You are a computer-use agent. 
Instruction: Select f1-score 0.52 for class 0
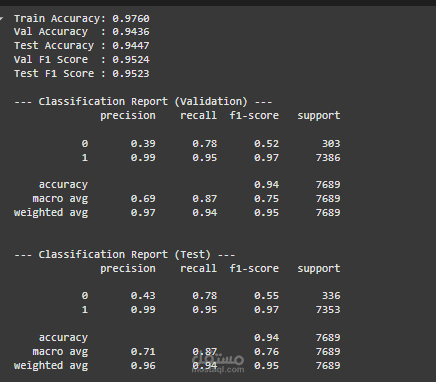click(x=266, y=144)
